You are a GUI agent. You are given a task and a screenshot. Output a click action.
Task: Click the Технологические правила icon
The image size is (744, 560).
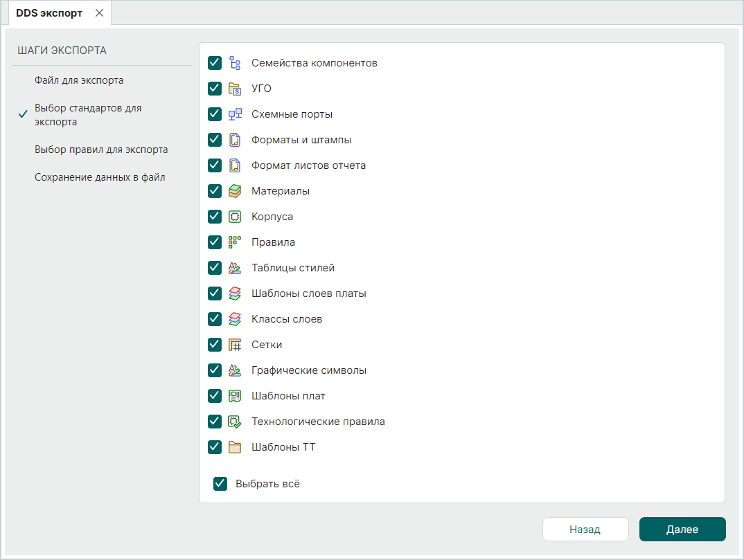[235, 422]
